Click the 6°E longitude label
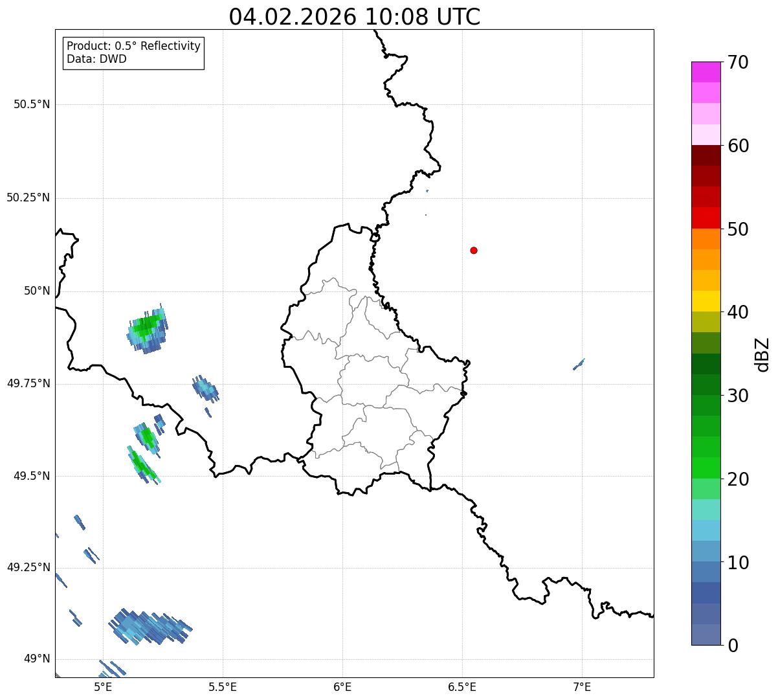Viewport: 778px width, 700px height. pyautogui.click(x=342, y=686)
